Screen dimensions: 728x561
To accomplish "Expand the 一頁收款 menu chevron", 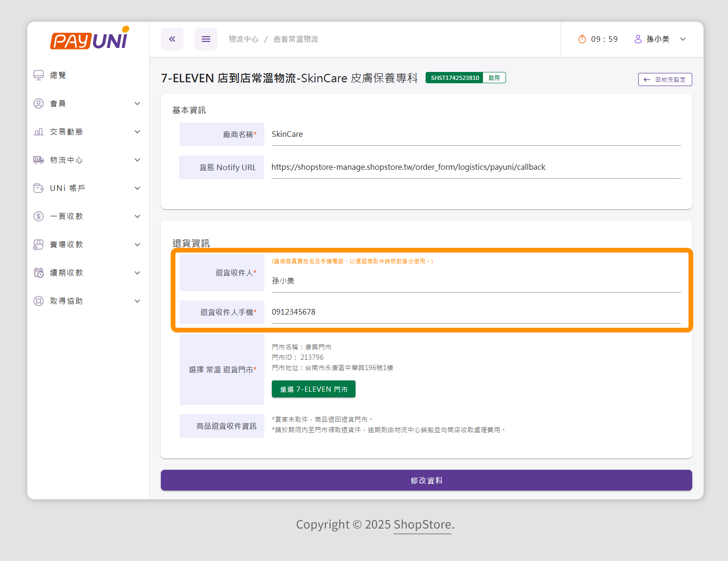I will [x=137, y=216].
